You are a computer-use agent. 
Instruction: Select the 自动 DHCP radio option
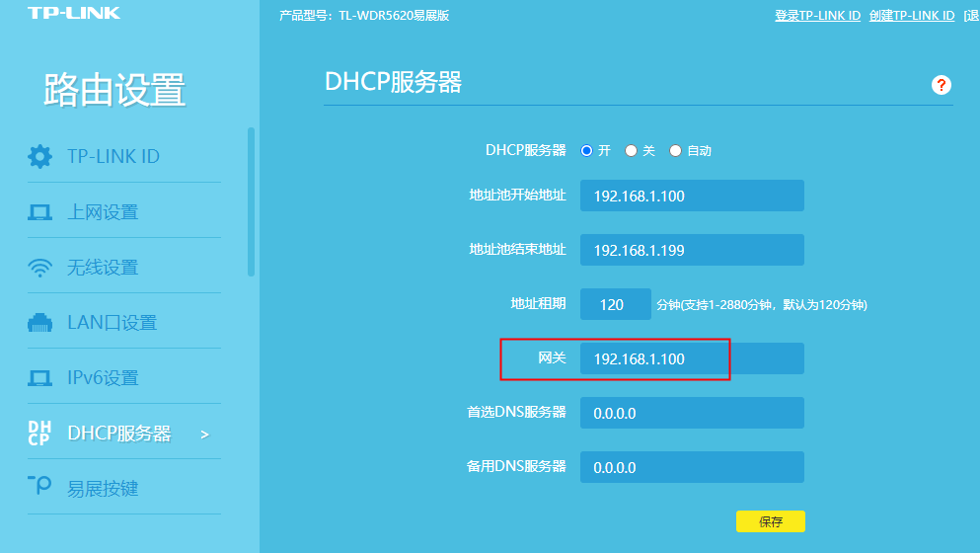coord(676,151)
